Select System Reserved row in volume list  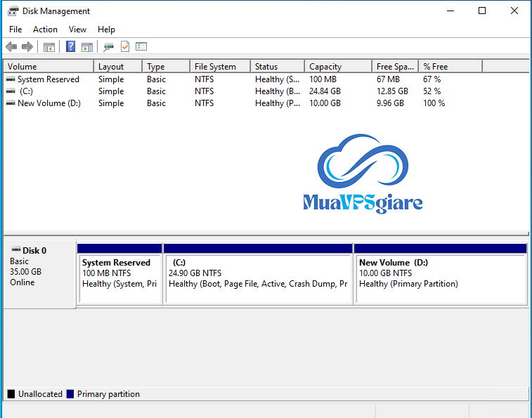point(48,79)
